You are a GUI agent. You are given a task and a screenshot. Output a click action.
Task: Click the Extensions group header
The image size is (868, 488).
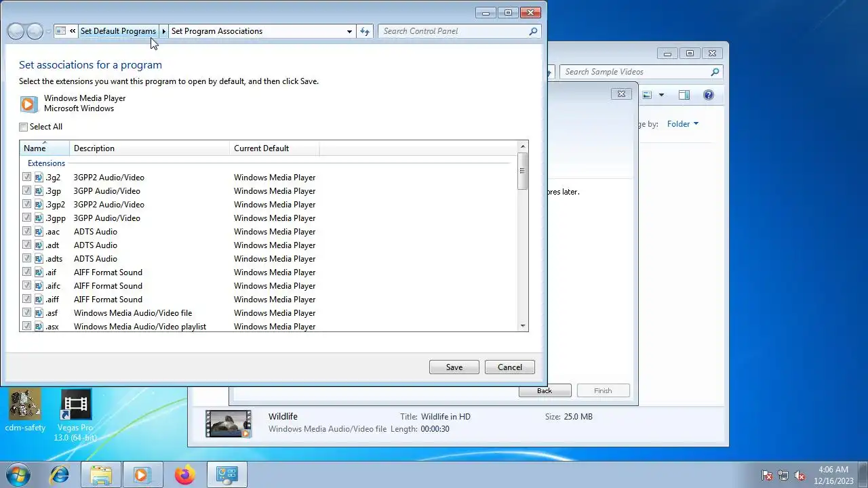click(46, 163)
